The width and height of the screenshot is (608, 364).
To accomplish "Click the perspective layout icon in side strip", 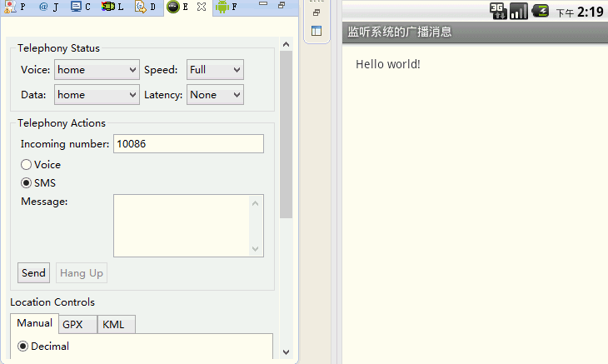I will click(x=316, y=31).
